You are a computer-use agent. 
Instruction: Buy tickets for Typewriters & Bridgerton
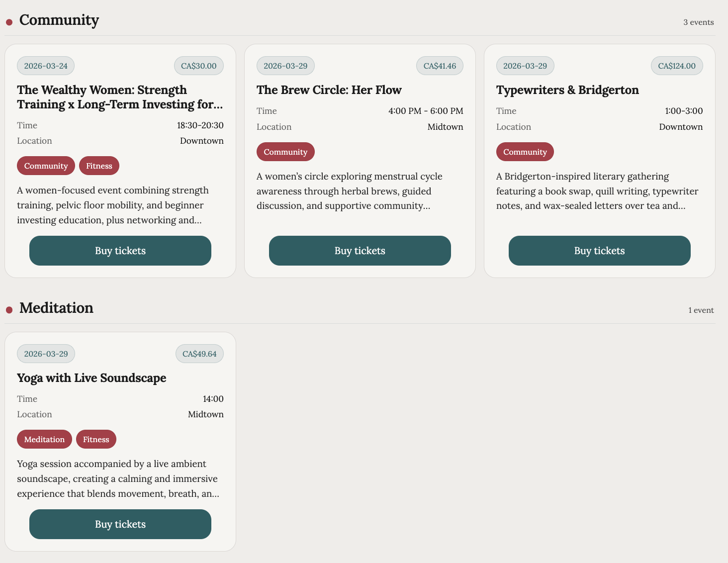tap(599, 251)
